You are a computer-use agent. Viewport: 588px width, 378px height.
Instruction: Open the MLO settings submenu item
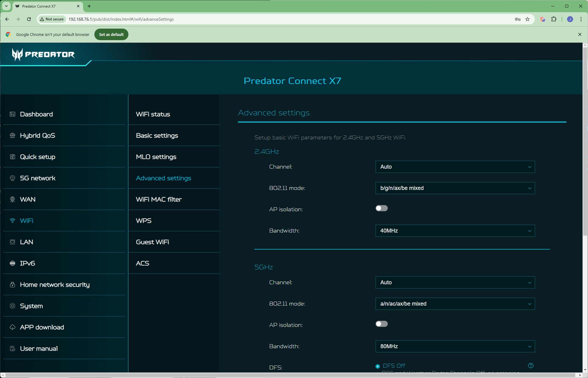[x=156, y=157]
